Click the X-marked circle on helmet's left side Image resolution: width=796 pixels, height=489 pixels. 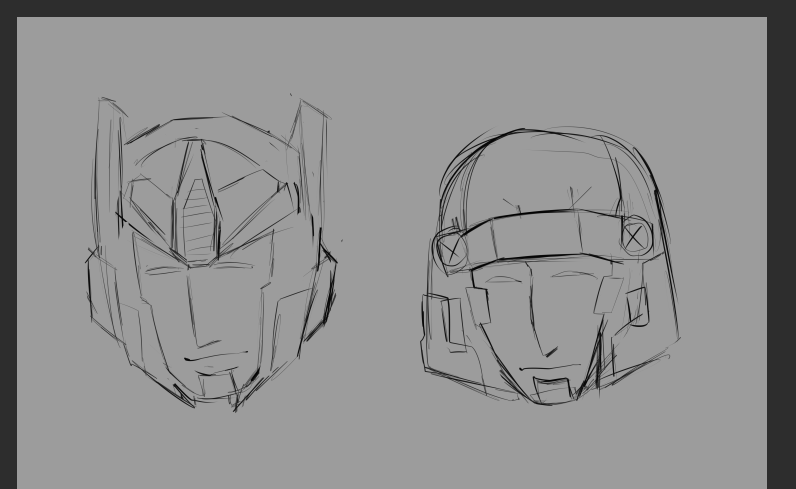451,249
